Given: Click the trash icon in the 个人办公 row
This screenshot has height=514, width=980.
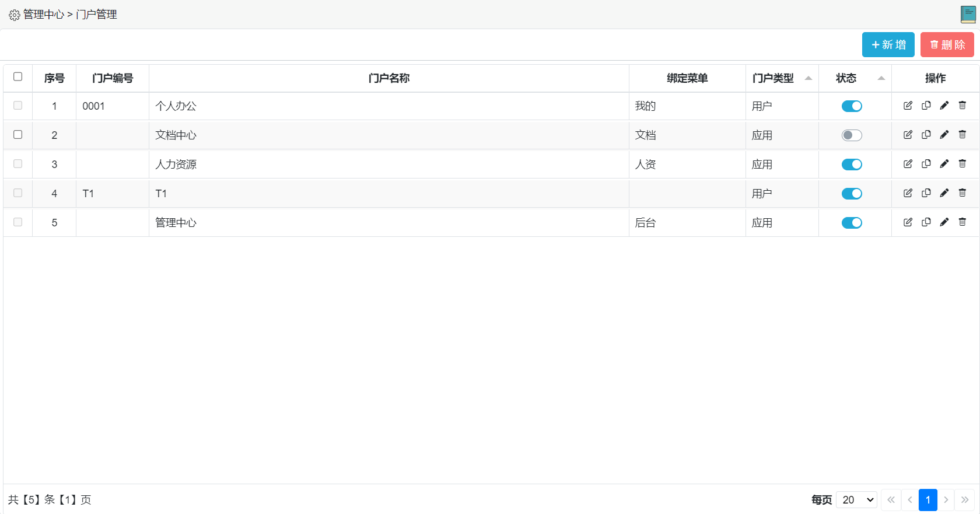Looking at the screenshot, I should pyautogui.click(x=963, y=106).
